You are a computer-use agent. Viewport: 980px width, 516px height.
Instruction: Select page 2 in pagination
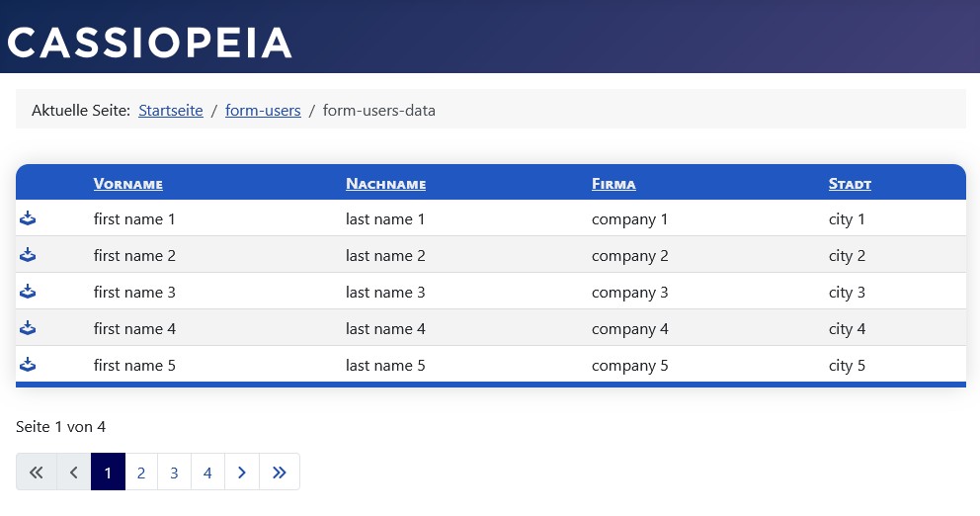141,473
